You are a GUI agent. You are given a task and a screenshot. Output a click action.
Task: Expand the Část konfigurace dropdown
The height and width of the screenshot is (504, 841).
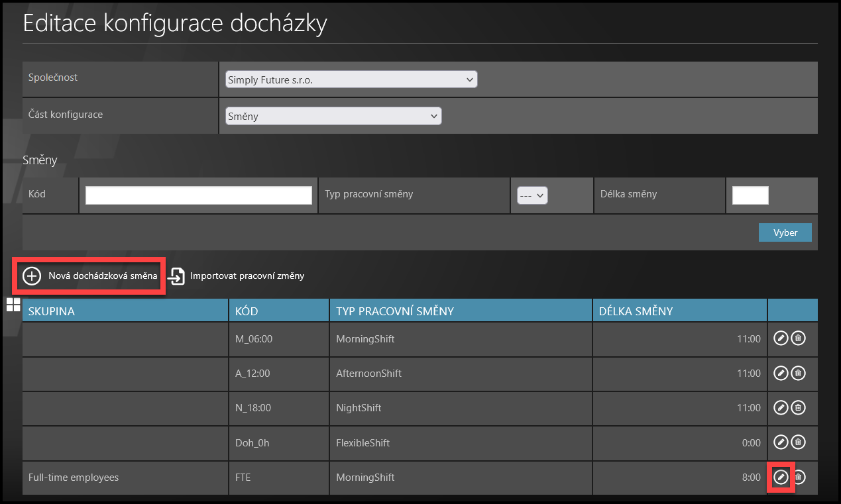click(333, 116)
